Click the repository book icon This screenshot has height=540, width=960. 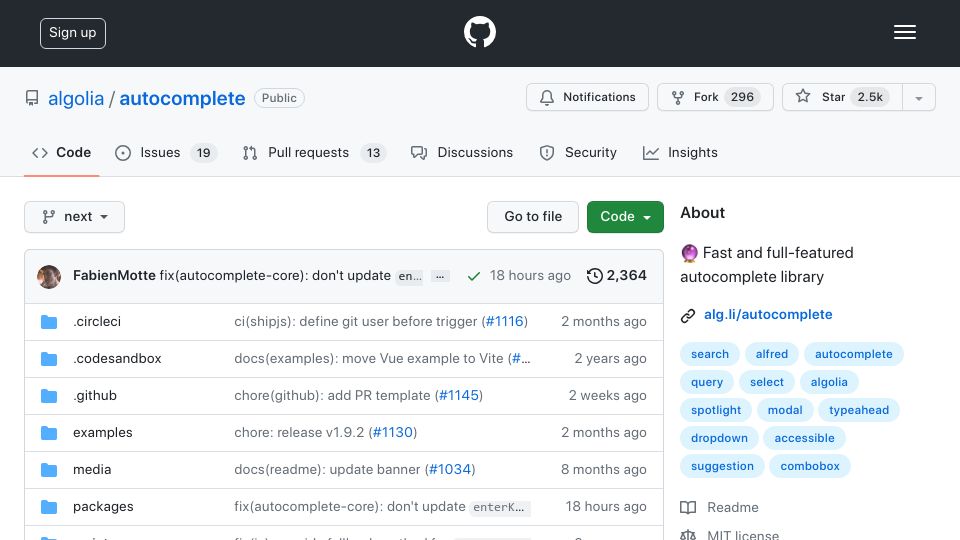(32, 98)
